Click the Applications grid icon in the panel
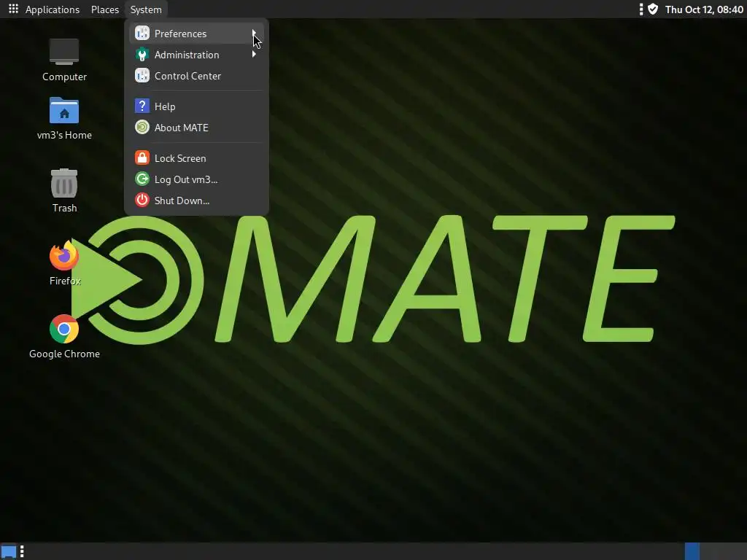The image size is (747, 560). pyautogui.click(x=13, y=9)
